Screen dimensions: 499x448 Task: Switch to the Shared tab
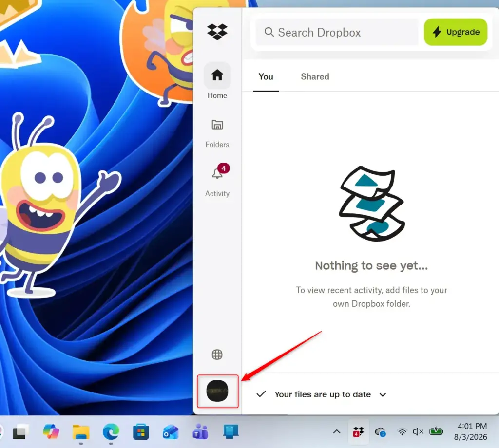(x=315, y=77)
